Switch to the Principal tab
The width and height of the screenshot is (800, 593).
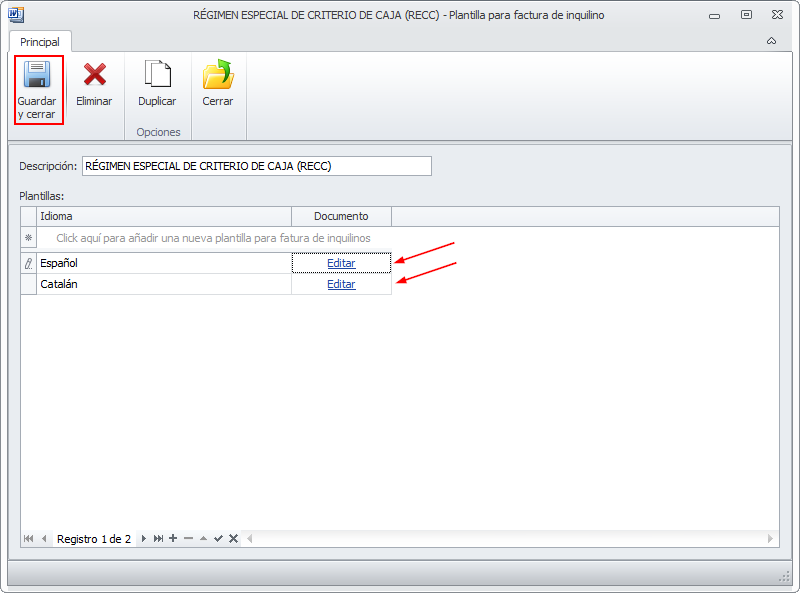pos(40,42)
